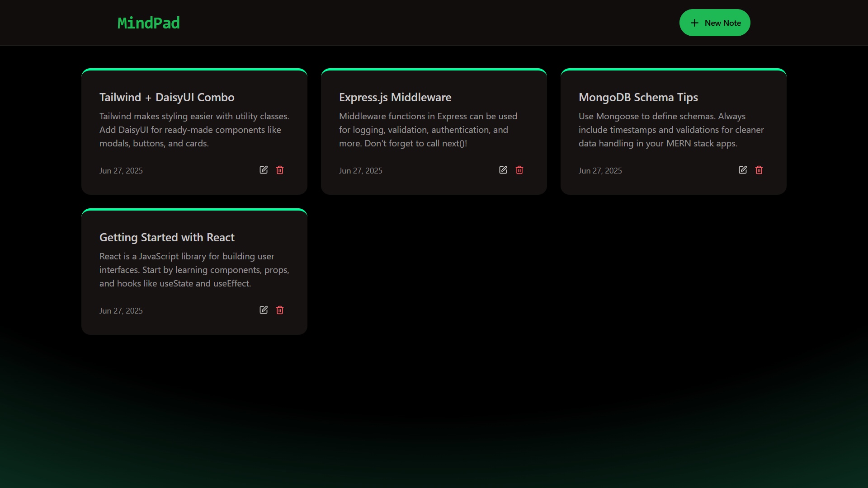Viewport: 868px width, 488px height.
Task: Delete the Getting Started with React note
Action: click(280, 310)
